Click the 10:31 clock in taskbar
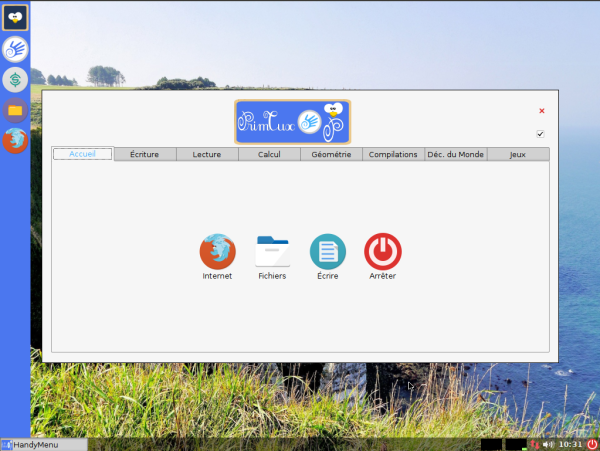 point(571,444)
